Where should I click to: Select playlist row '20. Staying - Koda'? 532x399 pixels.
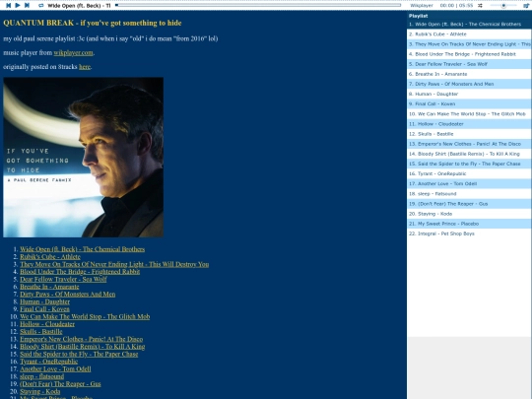(469, 214)
